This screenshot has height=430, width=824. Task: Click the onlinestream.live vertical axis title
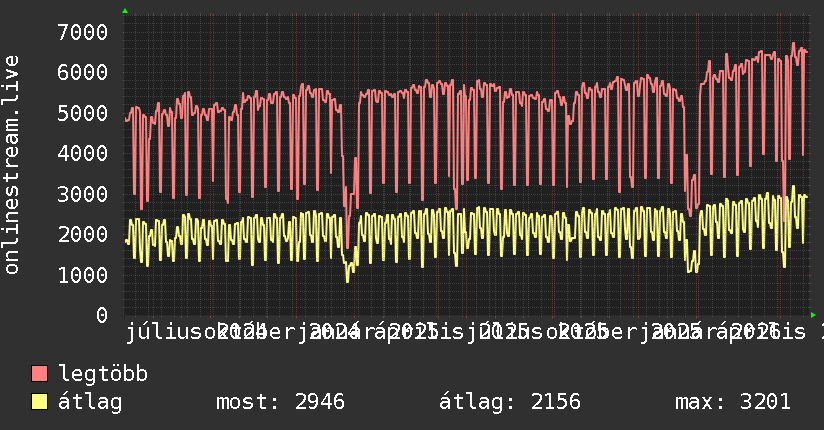(12, 165)
